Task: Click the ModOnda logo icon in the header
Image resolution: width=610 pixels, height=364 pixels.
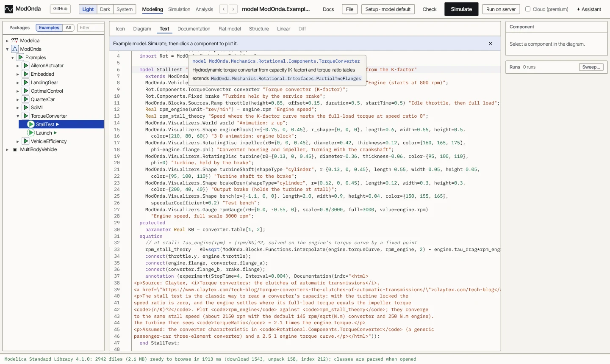Action: point(8,9)
